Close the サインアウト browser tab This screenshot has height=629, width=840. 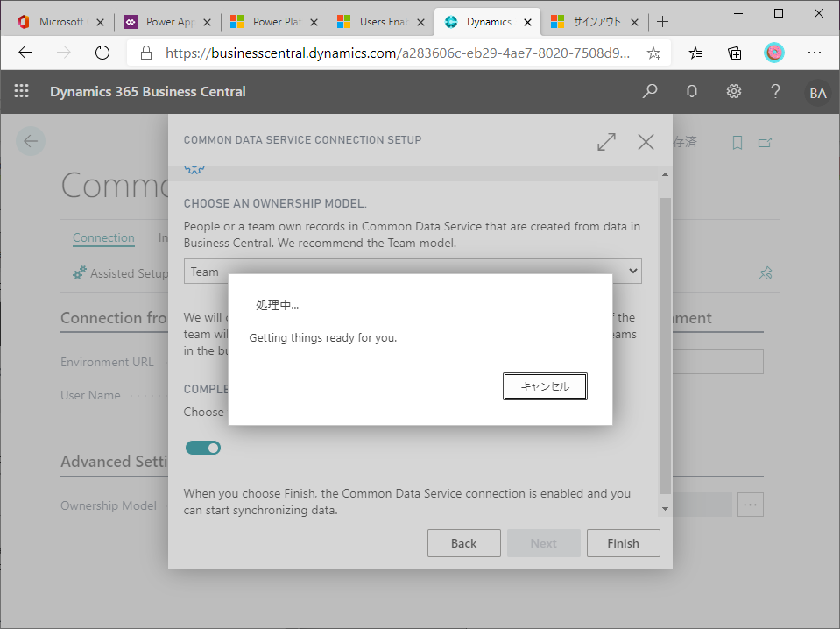click(x=634, y=22)
